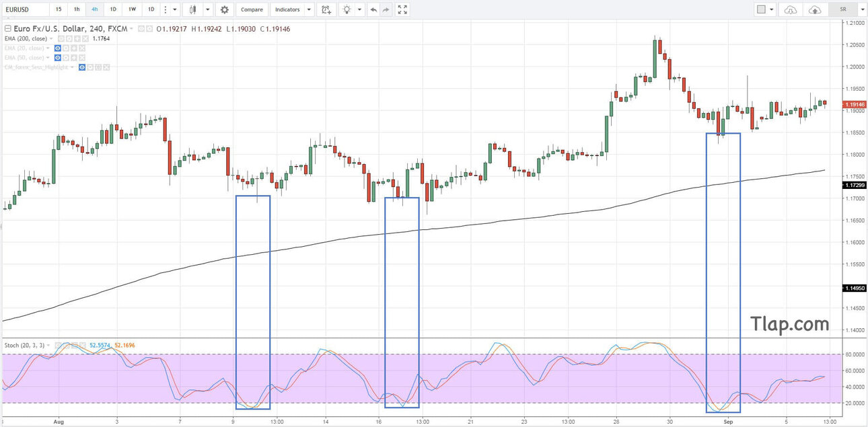Toggle fullscreen mode for the chart
This screenshot has height=427, width=868.
pos(402,9)
